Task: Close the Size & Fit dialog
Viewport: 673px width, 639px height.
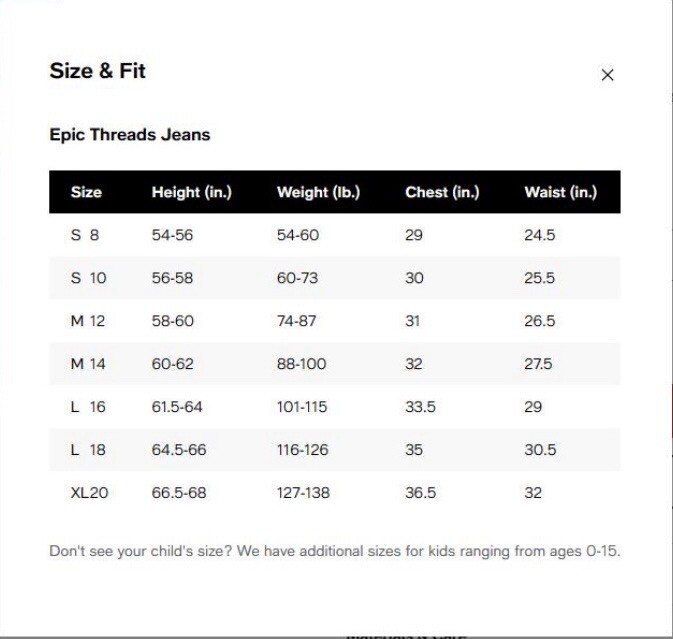Action: coord(607,75)
